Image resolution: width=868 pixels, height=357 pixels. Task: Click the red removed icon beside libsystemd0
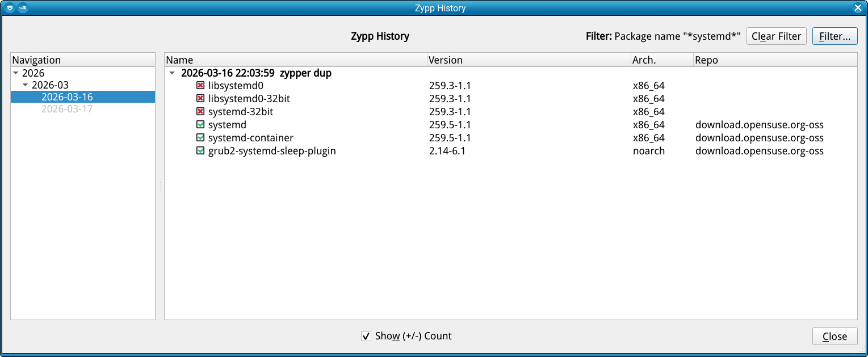[200, 86]
